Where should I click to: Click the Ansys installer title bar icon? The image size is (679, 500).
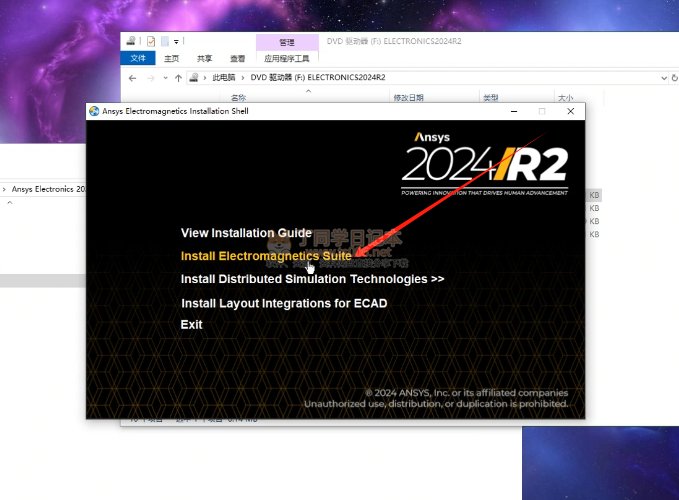click(94, 111)
